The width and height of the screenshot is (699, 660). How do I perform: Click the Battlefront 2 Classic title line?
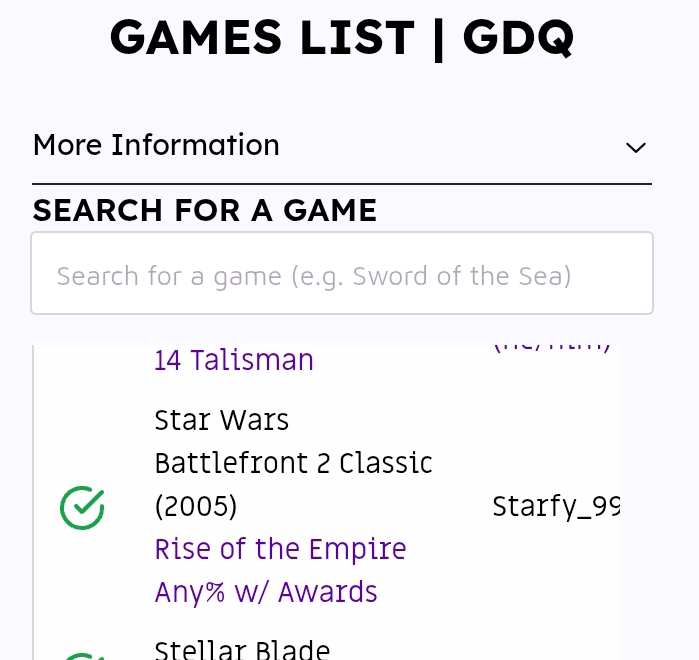(293, 463)
